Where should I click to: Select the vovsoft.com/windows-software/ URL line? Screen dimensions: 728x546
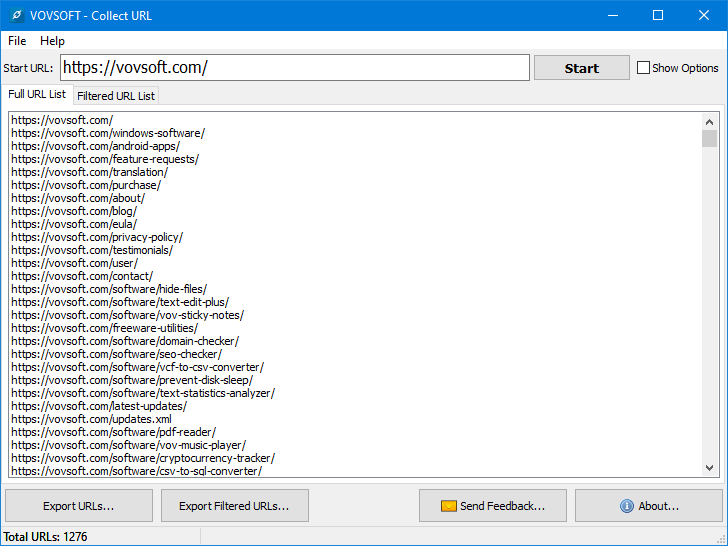coord(108,133)
